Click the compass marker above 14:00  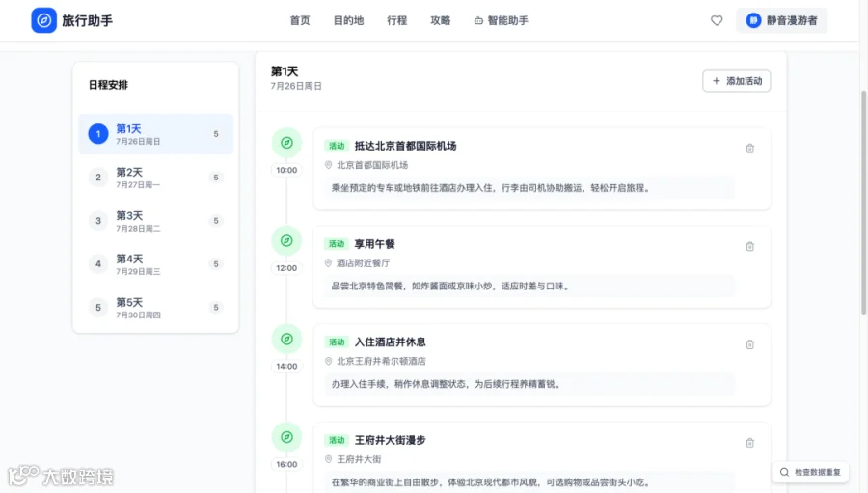[286, 339]
